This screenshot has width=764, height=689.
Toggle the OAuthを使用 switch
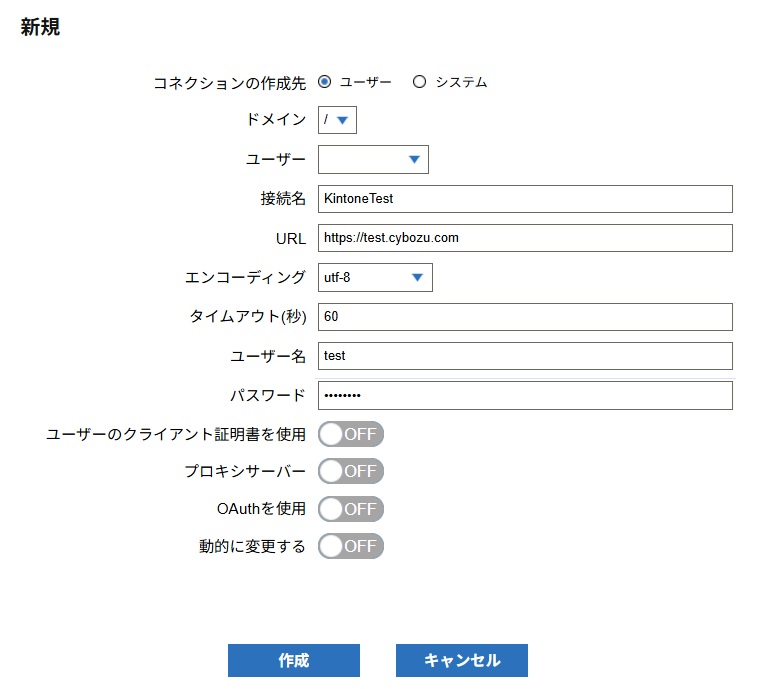350,509
